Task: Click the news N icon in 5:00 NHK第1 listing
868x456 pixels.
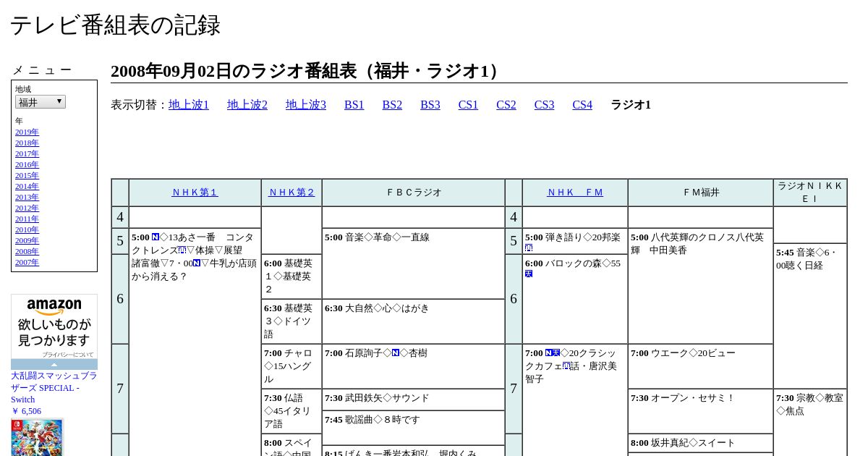Action: [156, 237]
